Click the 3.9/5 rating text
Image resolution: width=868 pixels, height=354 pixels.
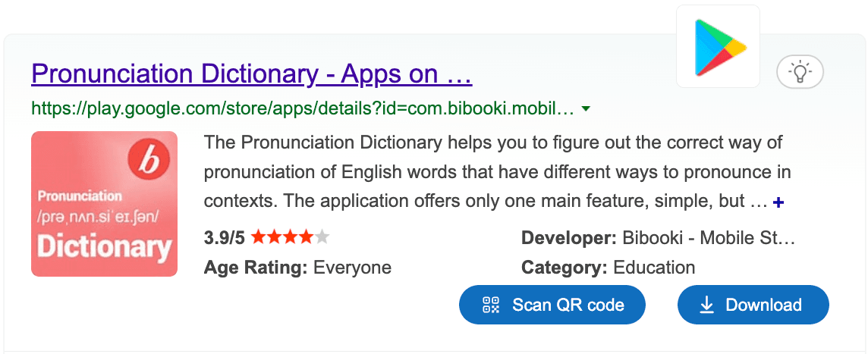coord(224,238)
